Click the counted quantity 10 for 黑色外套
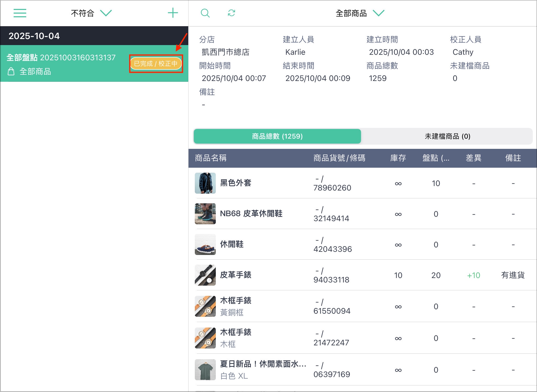537x392 pixels. coord(436,183)
